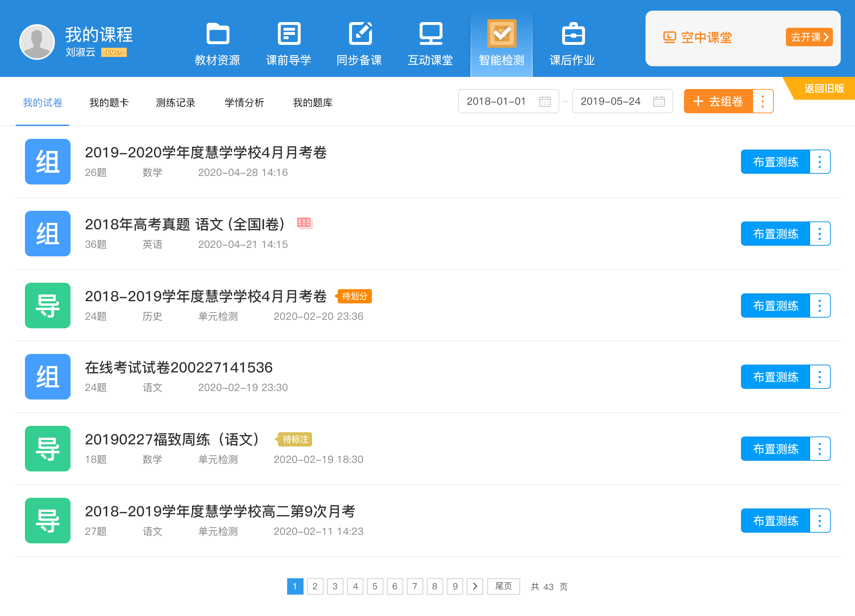Expand options for 20190227福致周练 paper
The height and width of the screenshot is (616, 855).
pos(820,449)
